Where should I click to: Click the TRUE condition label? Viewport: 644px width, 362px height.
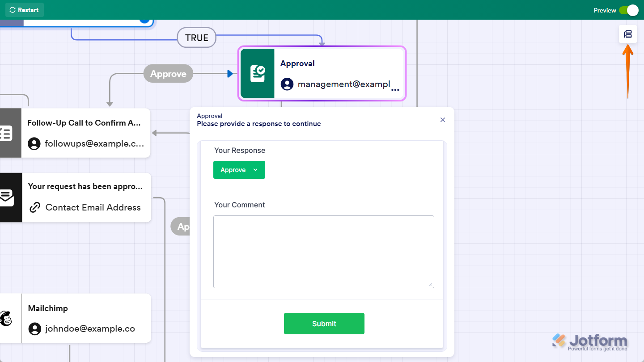point(196,38)
